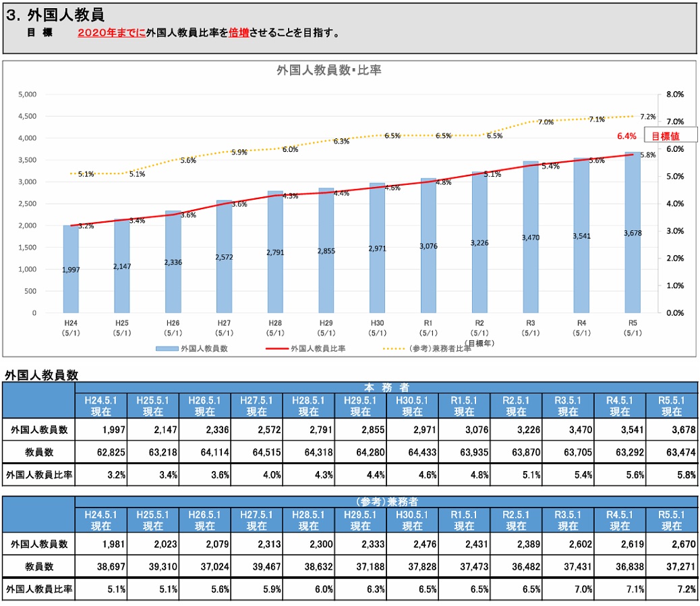Screen dimensions: 700x606
Task: Click the 37,271 table cell
Action: click(x=672, y=567)
